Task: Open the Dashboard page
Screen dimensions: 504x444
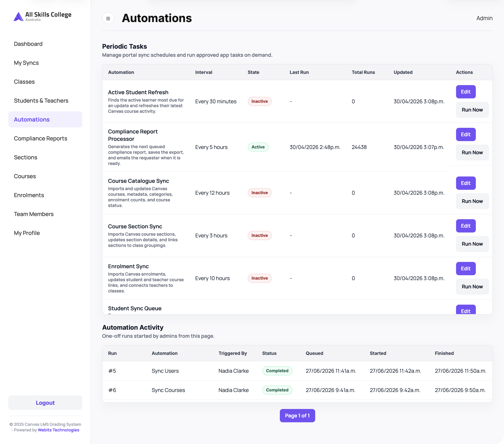Action: click(28, 44)
